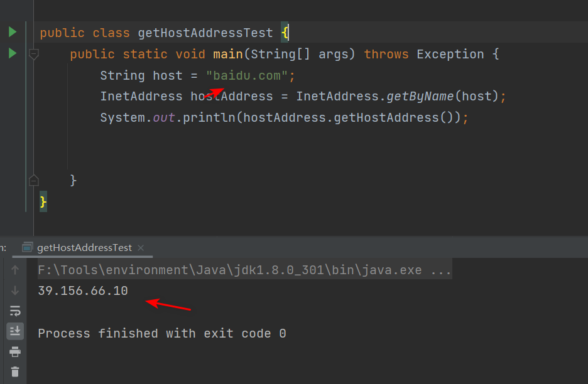
Task: Click the up arrow in Run panel
Action: coord(15,270)
